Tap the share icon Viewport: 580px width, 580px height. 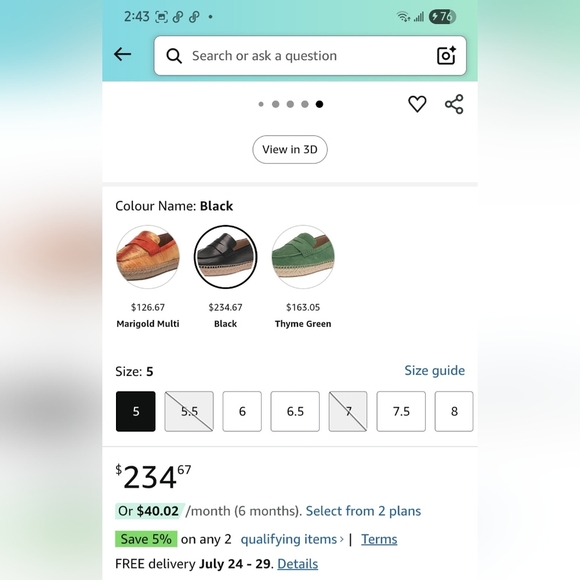coord(454,104)
